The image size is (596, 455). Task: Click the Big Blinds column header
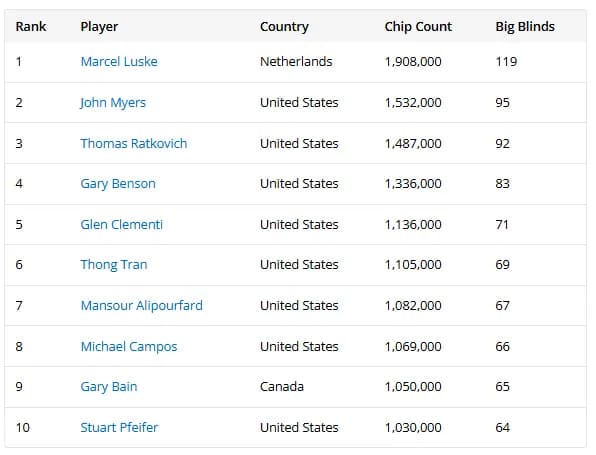click(525, 27)
